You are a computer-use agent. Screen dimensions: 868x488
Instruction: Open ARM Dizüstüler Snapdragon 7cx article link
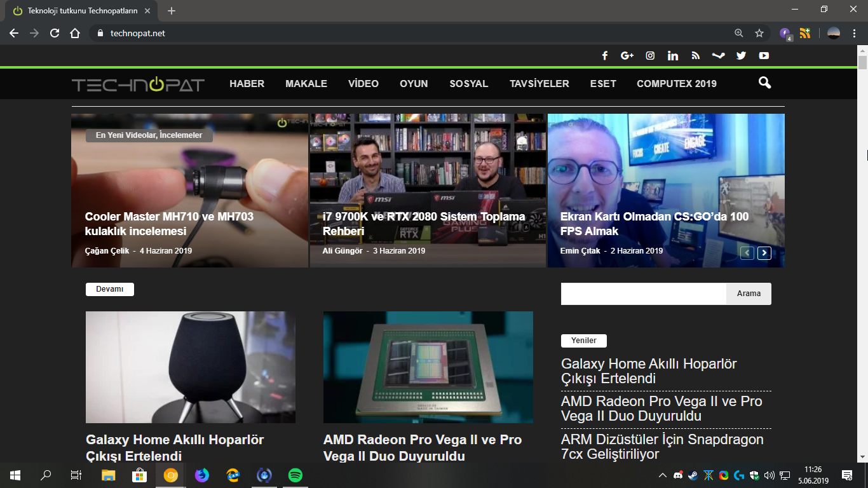pyautogui.click(x=662, y=447)
